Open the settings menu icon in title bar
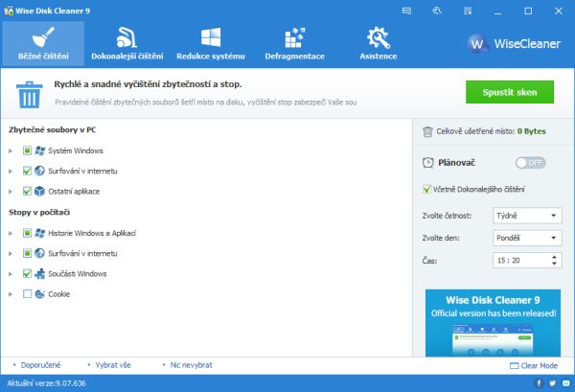The height and width of the screenshot is (392, 575). pos(468,11)
